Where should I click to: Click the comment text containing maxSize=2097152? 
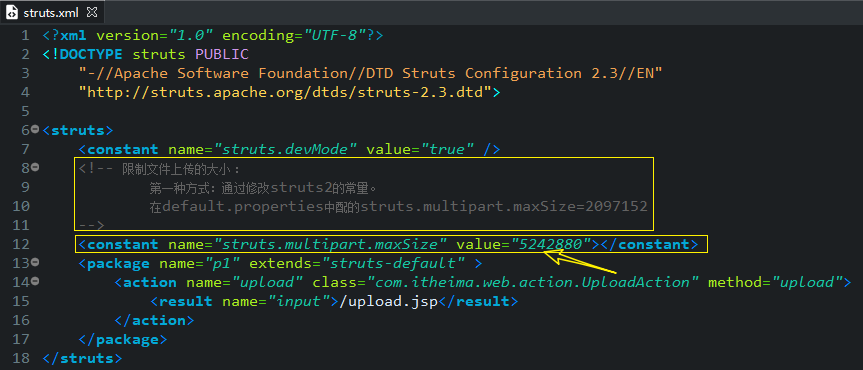[x=398, y=207]
